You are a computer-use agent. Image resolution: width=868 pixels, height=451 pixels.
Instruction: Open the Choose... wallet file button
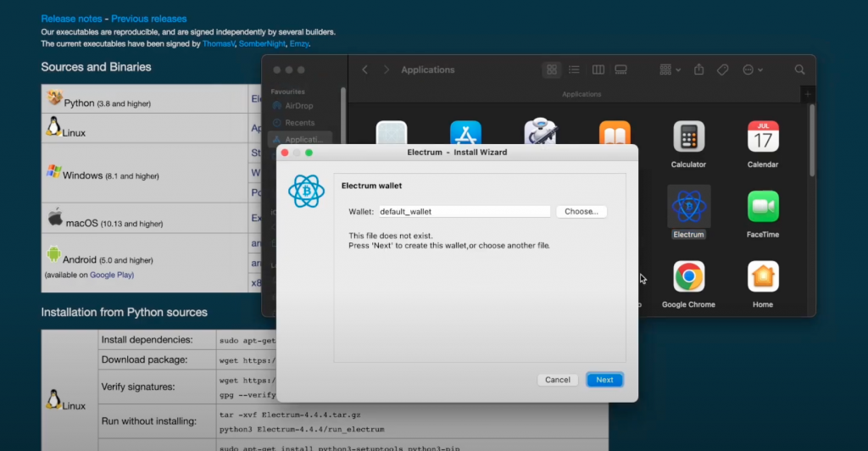(x=581, y=211)
